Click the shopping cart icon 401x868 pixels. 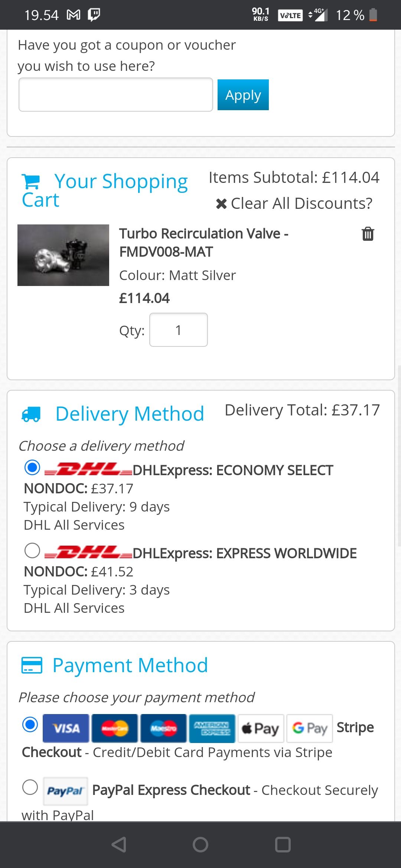tap(31, 181)
